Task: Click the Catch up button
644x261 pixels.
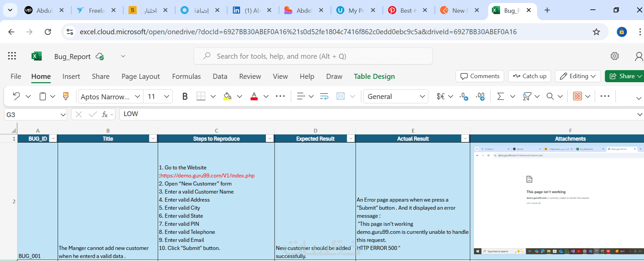Action: point(530,76)
